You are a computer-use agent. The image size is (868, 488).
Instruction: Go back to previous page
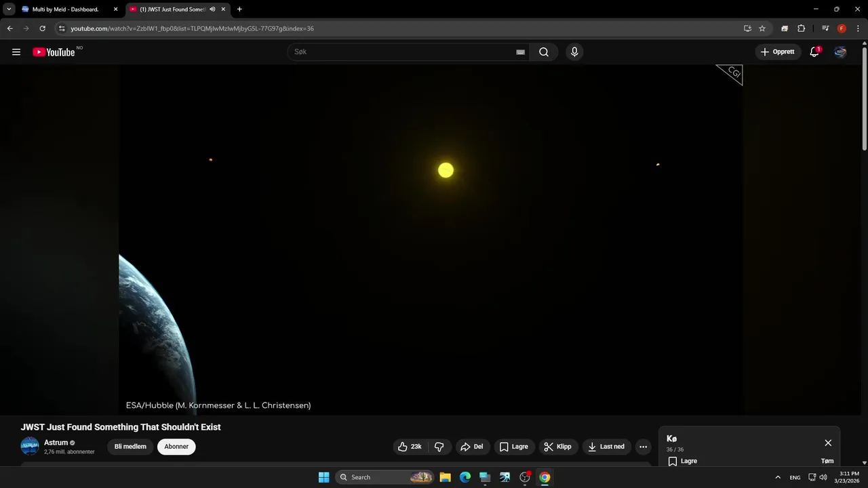pyautogui.click(x=9, y=28)
